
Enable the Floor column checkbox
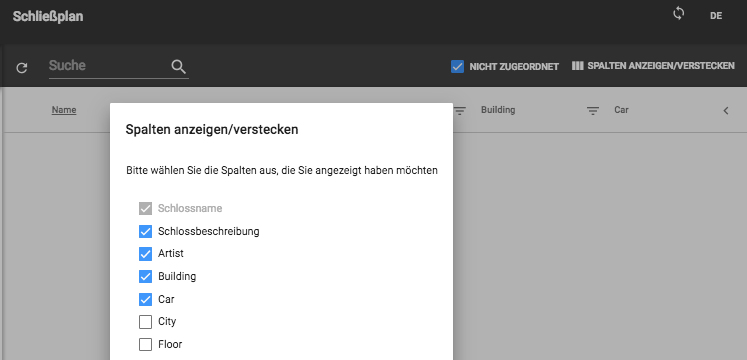145,344
